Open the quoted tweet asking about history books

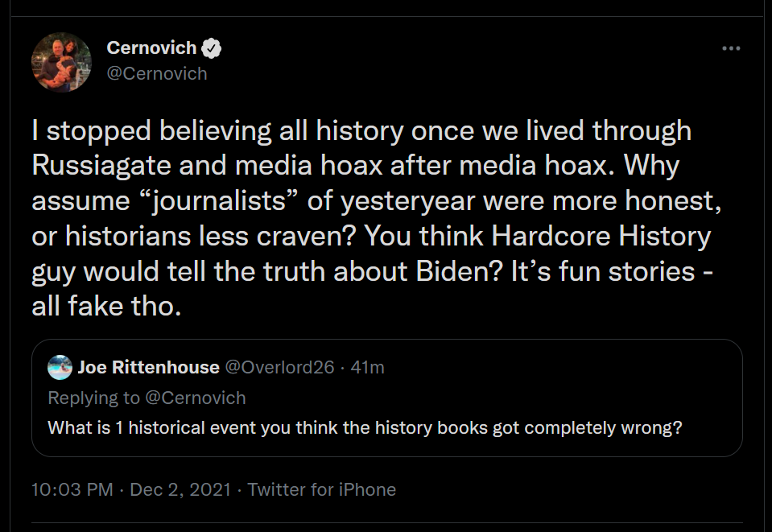coord(365,427)
